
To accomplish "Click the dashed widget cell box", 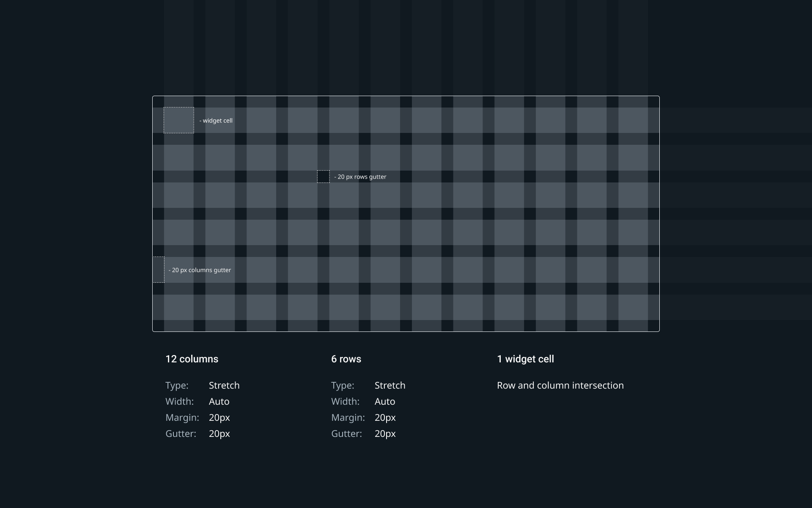I will (x=179, y=120).
